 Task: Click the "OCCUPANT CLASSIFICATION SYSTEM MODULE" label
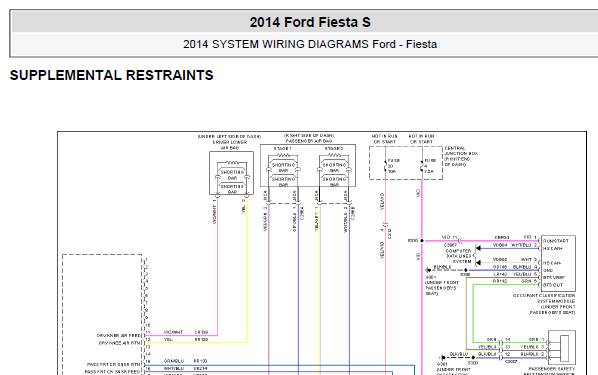pyautogui.click(x=545, y=304)
